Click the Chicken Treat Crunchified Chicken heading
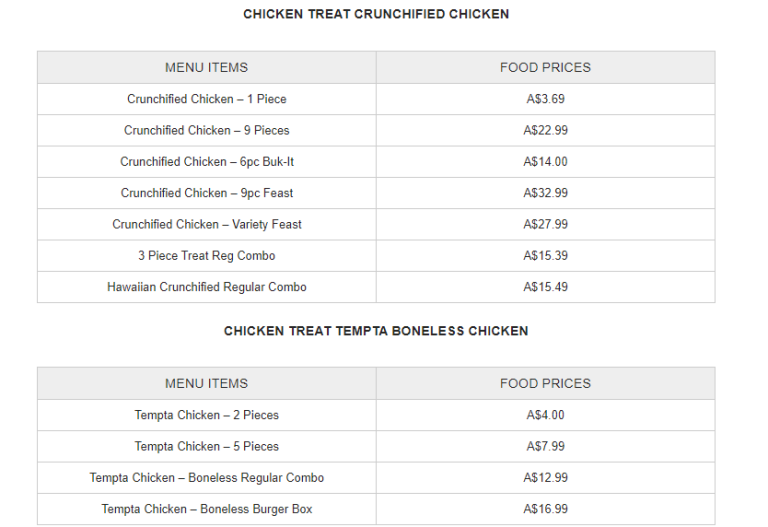The image size is (768, 527). [376, 14]
